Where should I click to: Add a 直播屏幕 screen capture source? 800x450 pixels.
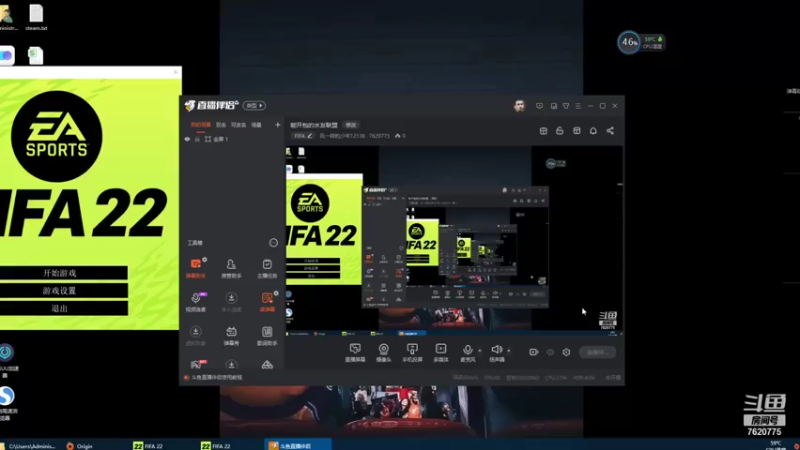pos(355,353)
